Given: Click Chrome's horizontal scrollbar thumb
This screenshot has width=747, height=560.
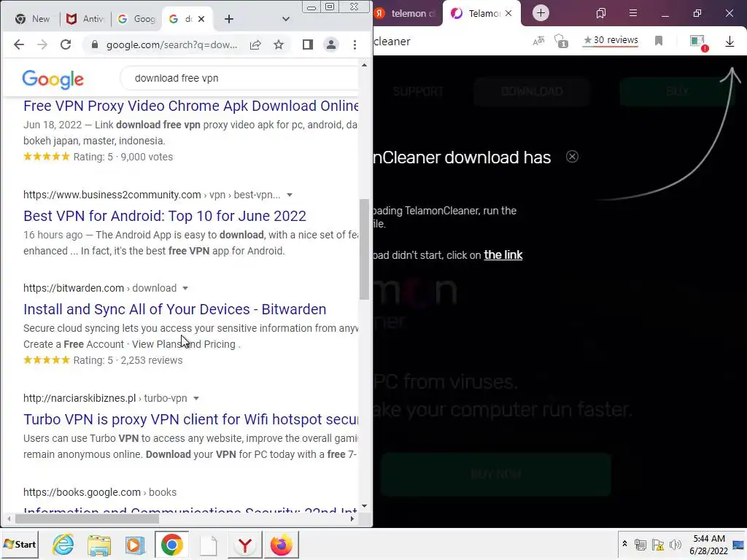Looking at the screenshot, I should [87, 518].
